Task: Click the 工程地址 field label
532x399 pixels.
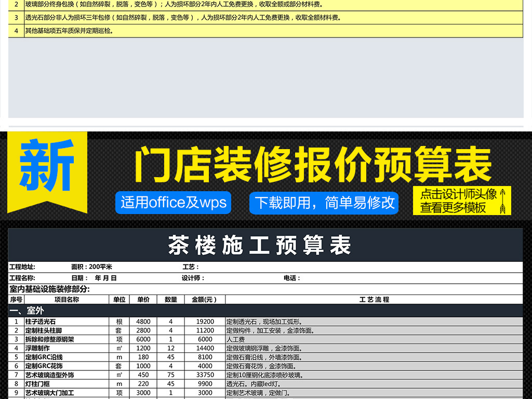Action: 22,267
